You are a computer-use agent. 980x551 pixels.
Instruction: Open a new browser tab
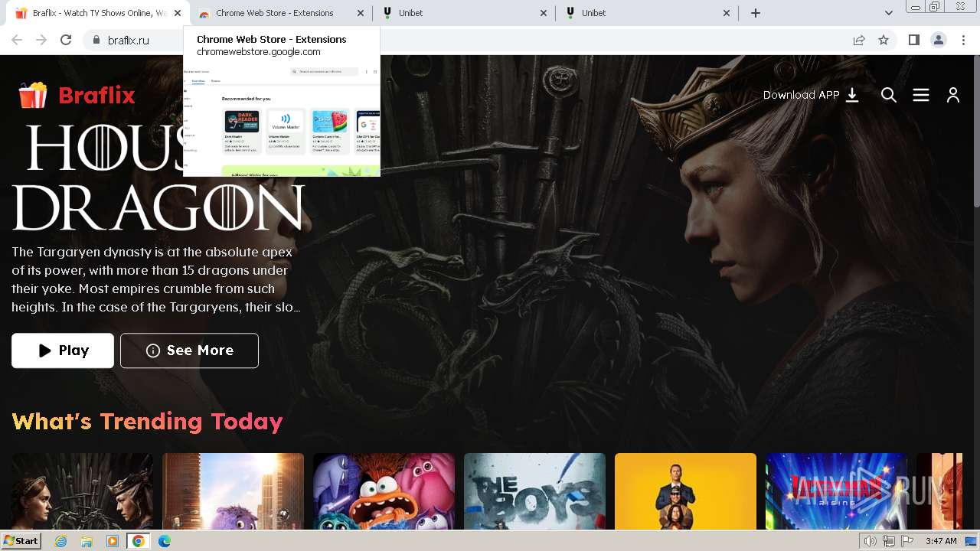pos(756,13)
